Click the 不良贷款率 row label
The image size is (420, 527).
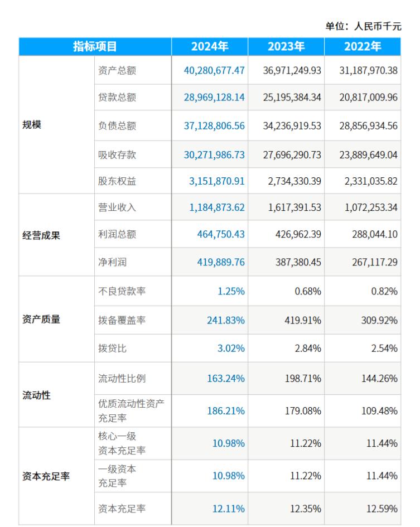click(x=122, y=291)
